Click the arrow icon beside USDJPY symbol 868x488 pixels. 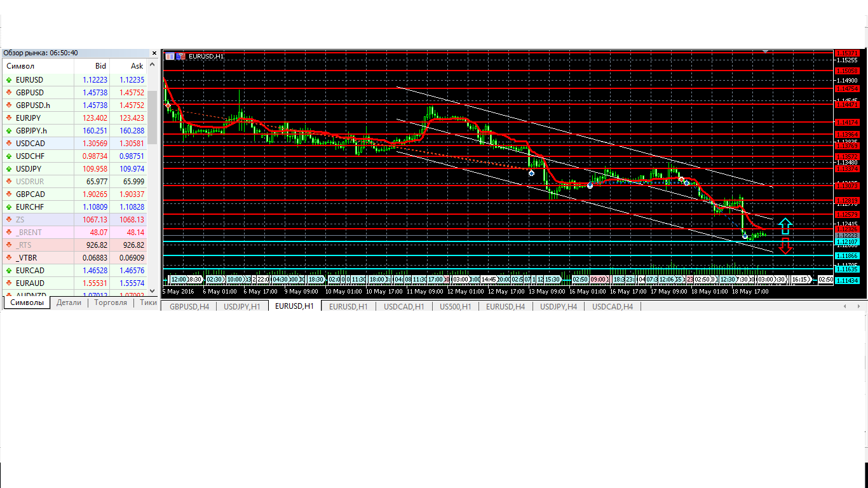(x=9, y=169)
